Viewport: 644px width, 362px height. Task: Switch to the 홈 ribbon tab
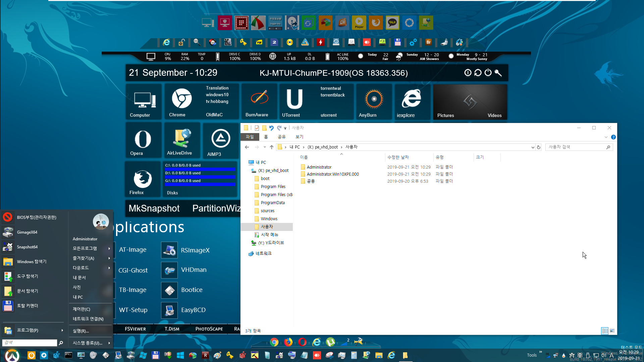pyautogui.click(x=266, y=137)
